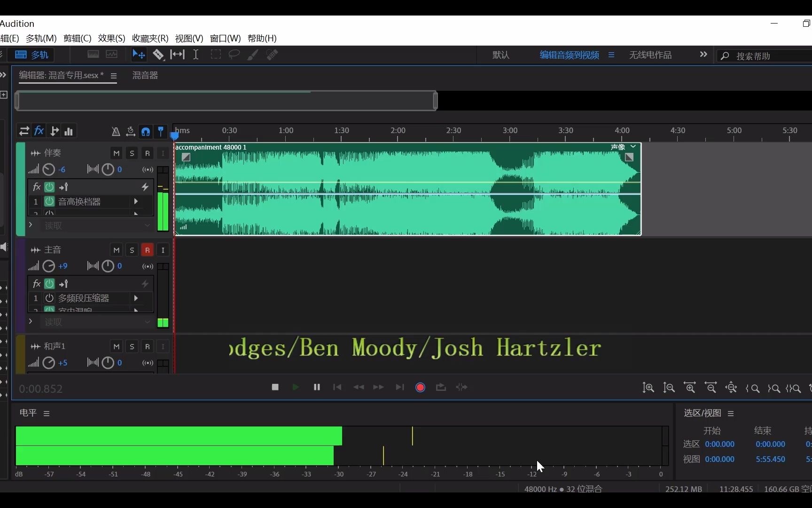This screenshot has height=508, width=812.
Task: Start recording with red Record button
Action: [x=421, y=387]
